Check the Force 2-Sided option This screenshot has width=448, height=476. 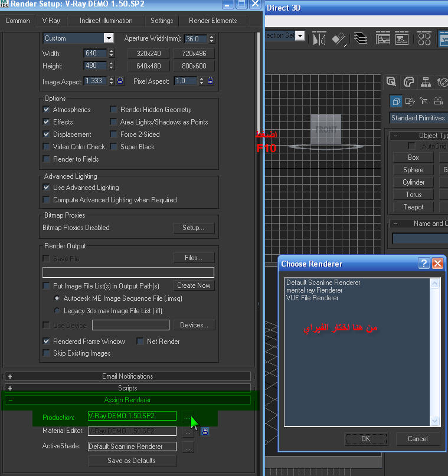(x=113, y=134)
